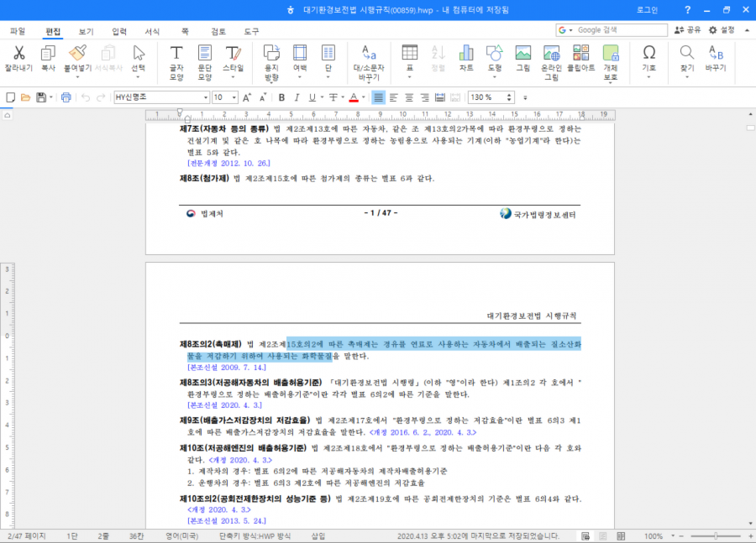Viewport: 756px width, 543px height.
Task: Click the save diskette icon
Action: (41, 97)
